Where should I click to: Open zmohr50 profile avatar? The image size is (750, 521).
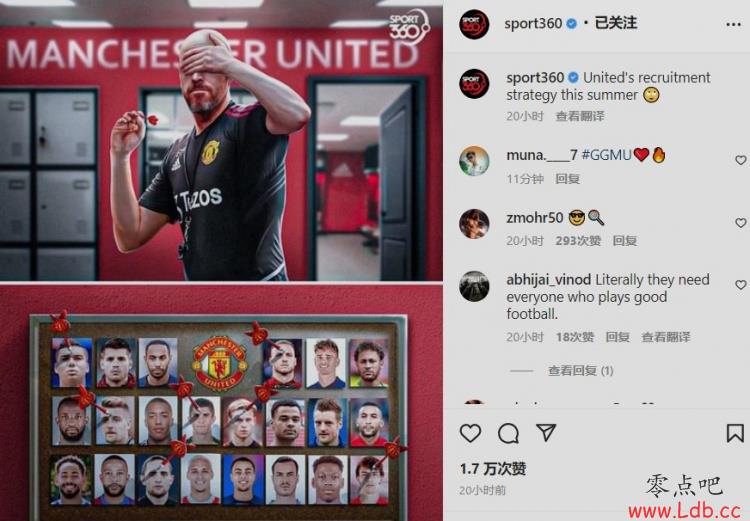coord(474,223)
